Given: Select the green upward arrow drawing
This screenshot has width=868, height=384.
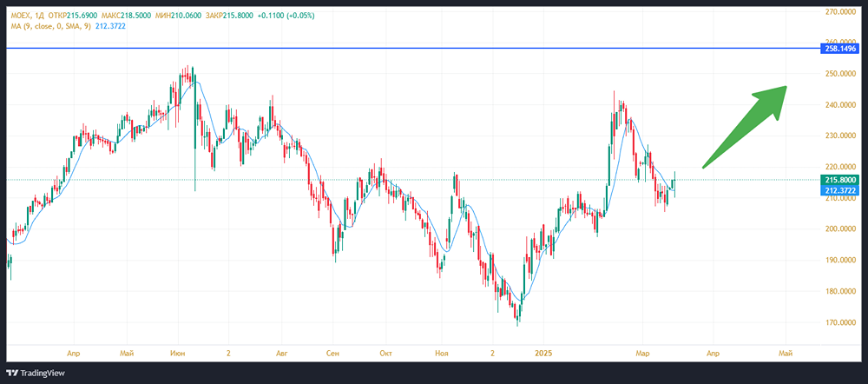Looking at the screenshot, I should tap(746, 126).
